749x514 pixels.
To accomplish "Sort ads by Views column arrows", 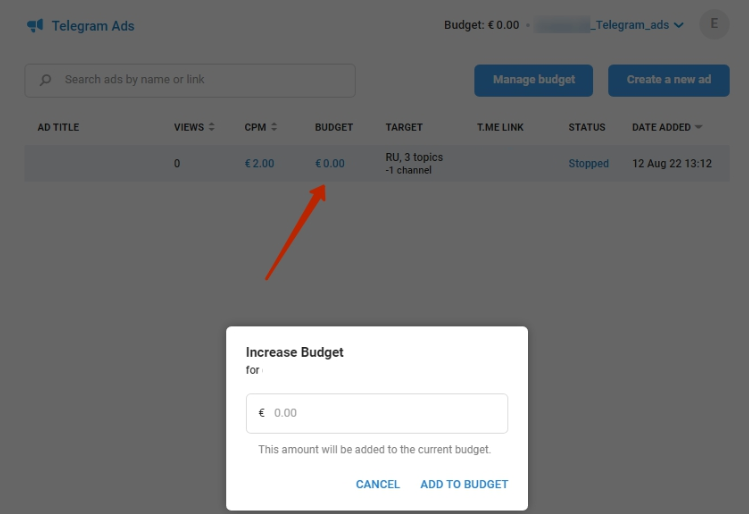I will point(211,127).
